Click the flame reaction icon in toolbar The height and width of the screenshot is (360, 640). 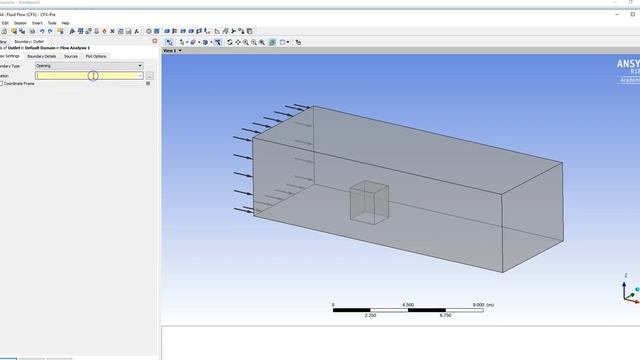point(104,31)
